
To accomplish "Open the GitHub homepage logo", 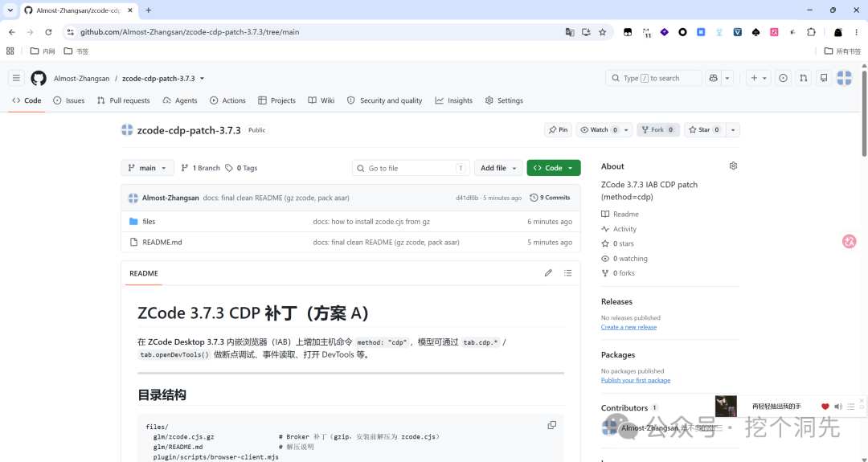I will pyautogui.click(x=39, y=78).
